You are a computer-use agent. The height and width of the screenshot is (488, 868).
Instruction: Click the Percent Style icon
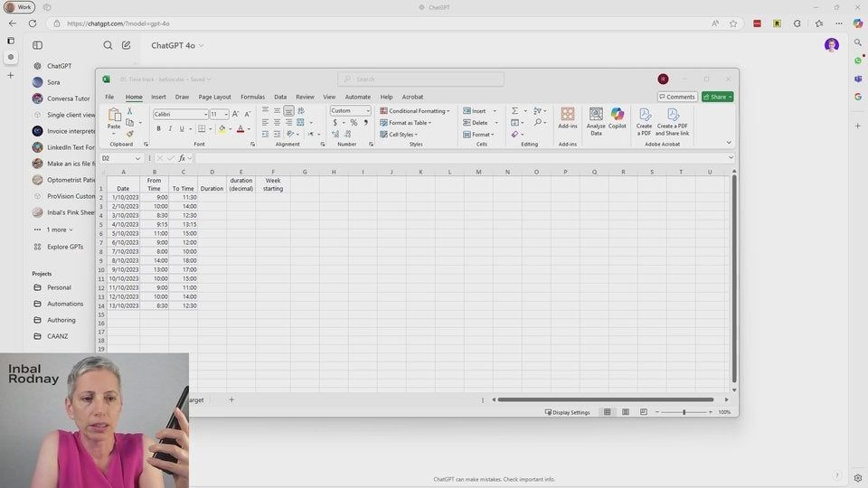(x=354, y=123)
